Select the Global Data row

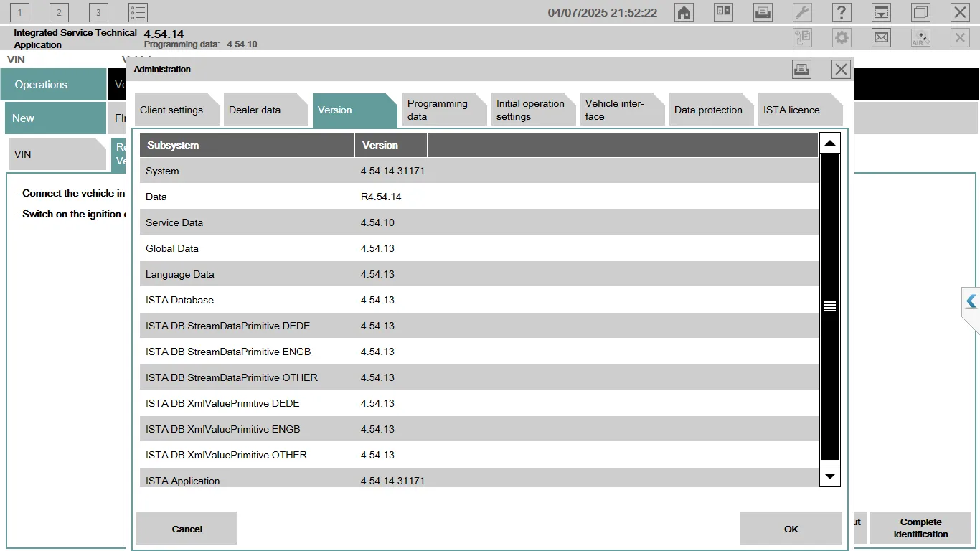tap(479, 248)
